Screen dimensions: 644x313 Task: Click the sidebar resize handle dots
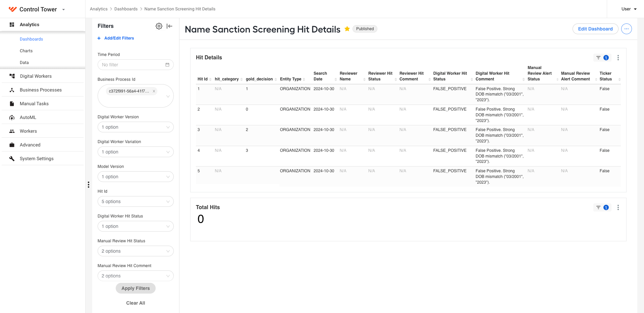click(89, 185)
